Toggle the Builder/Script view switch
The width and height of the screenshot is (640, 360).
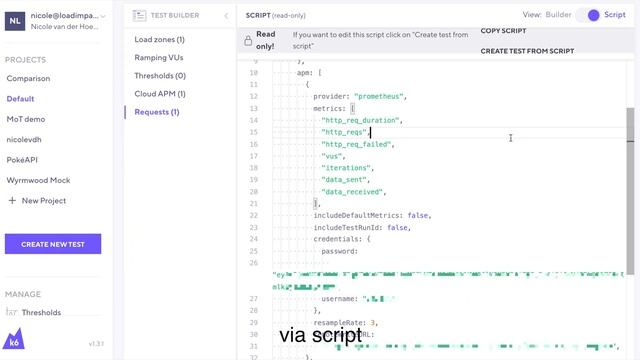tap(588, 15)
